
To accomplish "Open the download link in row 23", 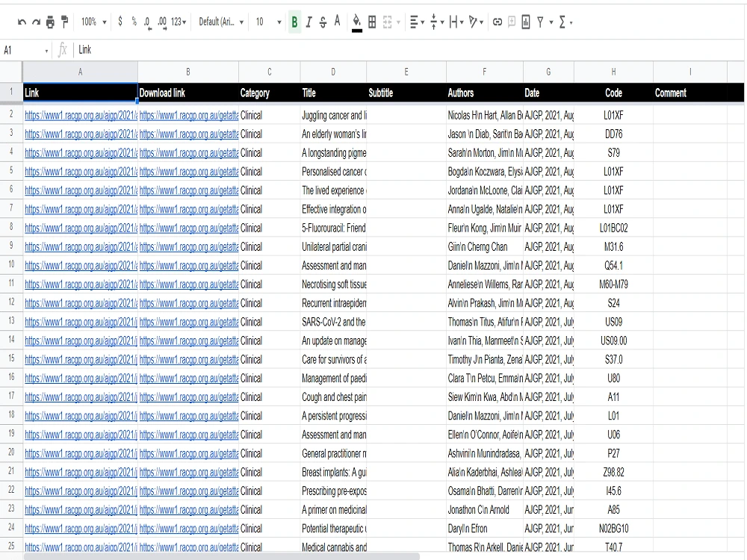I will point(189,510).
